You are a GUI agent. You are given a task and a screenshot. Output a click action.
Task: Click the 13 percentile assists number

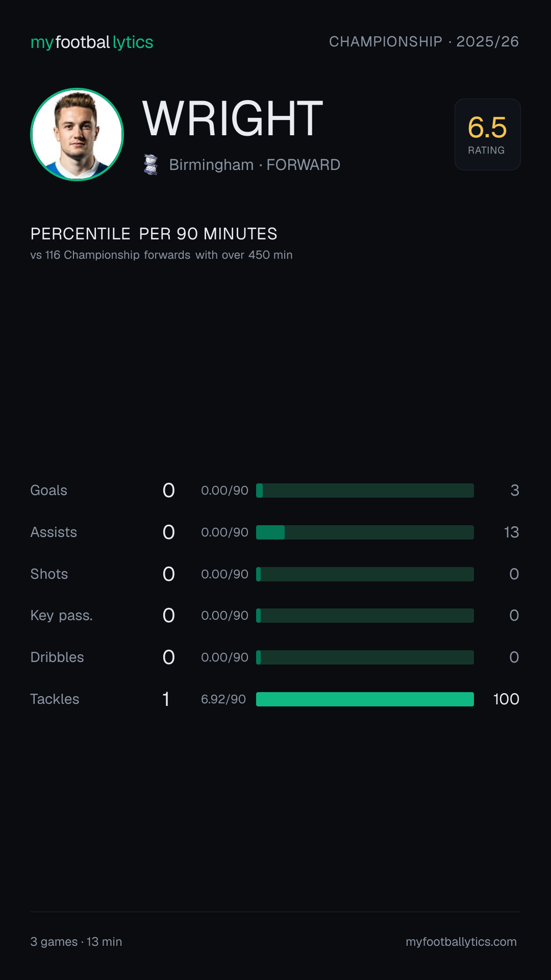coord(511,532)
